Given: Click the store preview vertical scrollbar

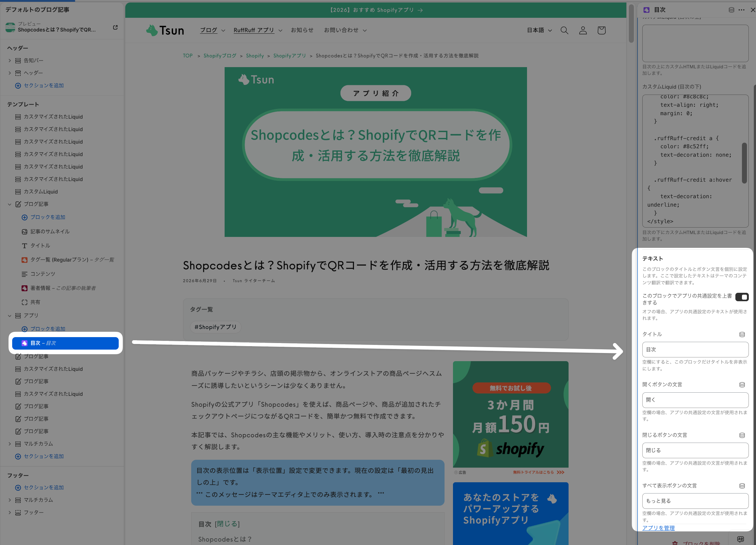Looking at the screenshot, I should click(x=631, y=23).
